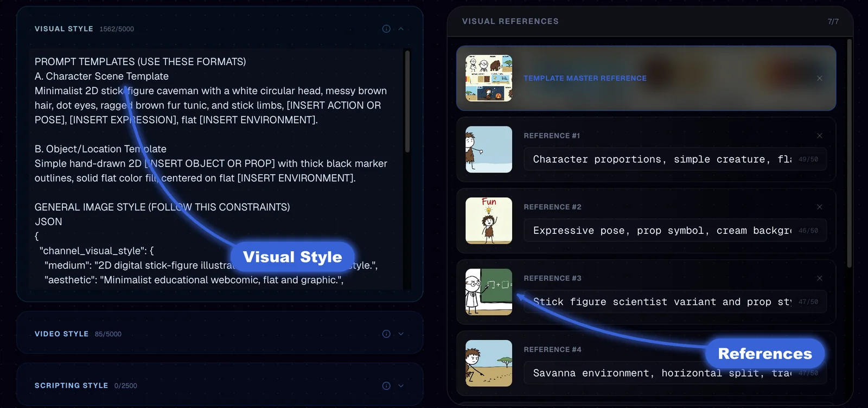The height and width of the screenshot is (408, 868).
Task: Click the '1562/5000' character counter
Action: 117,29
